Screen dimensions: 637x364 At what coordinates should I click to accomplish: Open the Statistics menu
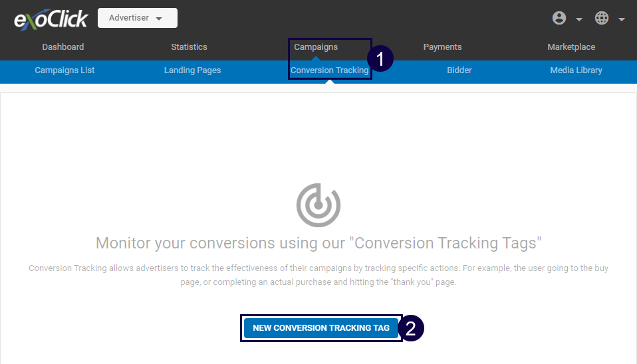coord(189,47)
